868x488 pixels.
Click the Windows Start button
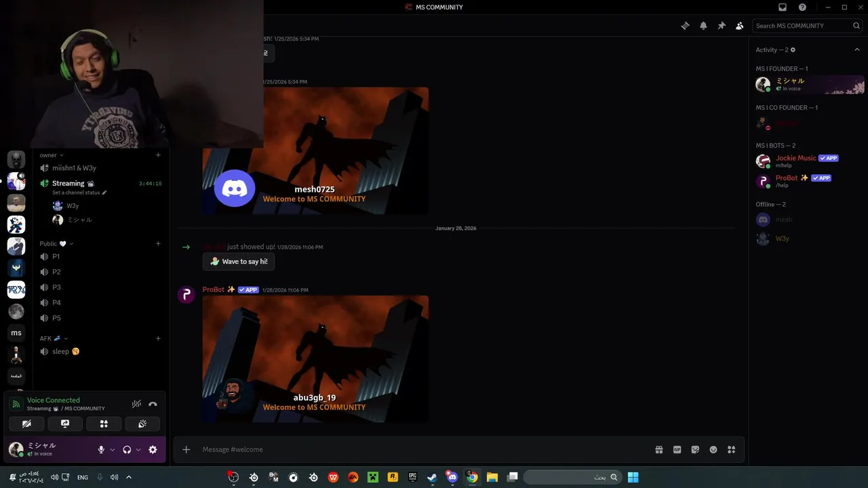tap(633, 477)
